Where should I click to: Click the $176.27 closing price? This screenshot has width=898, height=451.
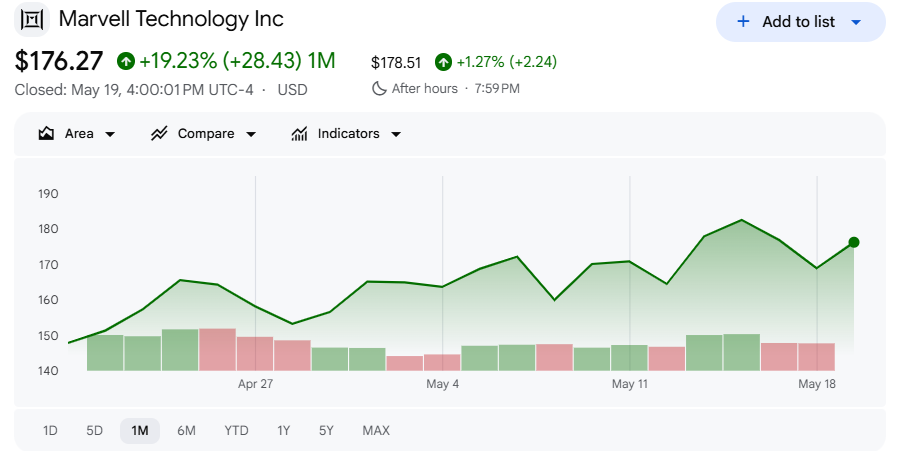pyautogui.click(x=59, y=61)
